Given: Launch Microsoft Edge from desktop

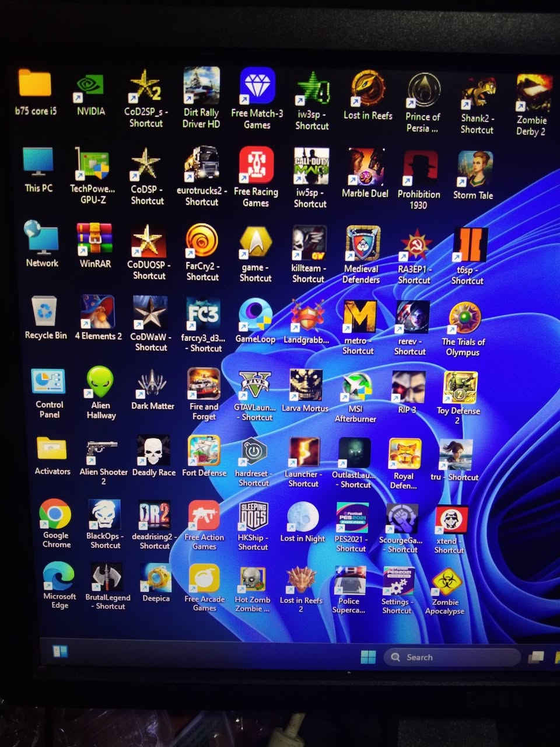Looking at the screenshot, I should [x=58, y=577].
